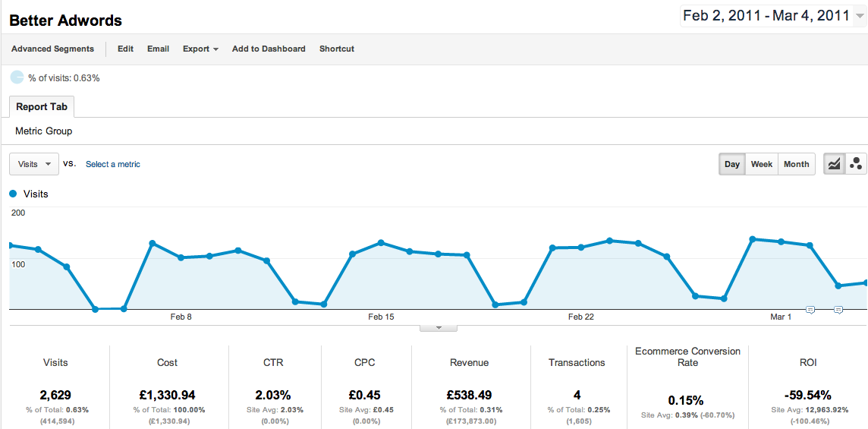Set graph granularity to Month
The image size is (868, 429).
tap(796, 164)
